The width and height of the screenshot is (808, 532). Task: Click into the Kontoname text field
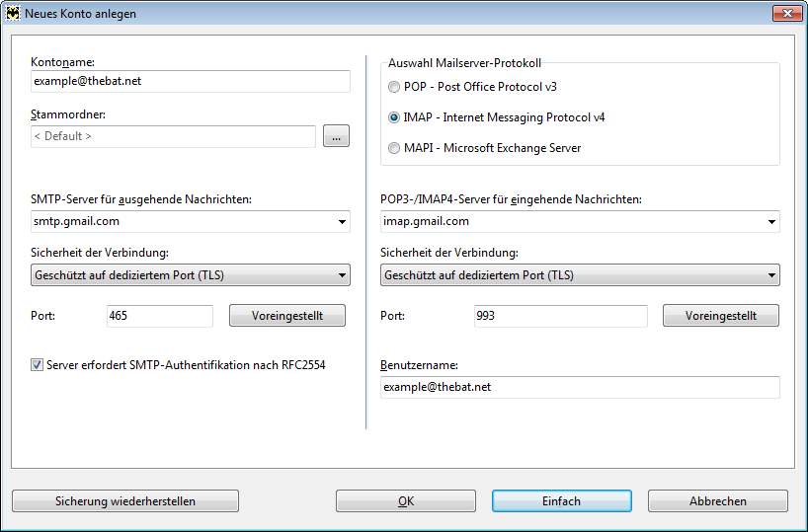pyautogui.click(x=190, y=81)
